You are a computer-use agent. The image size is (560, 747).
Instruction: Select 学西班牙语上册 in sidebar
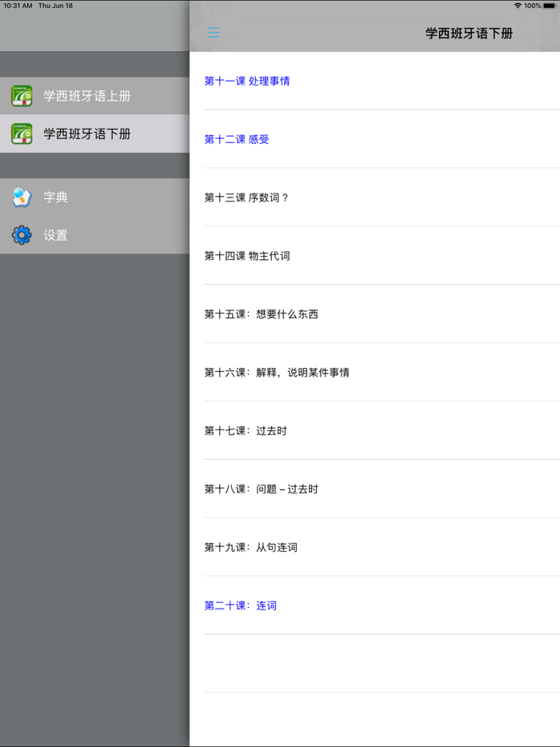(x=95, y=96)
